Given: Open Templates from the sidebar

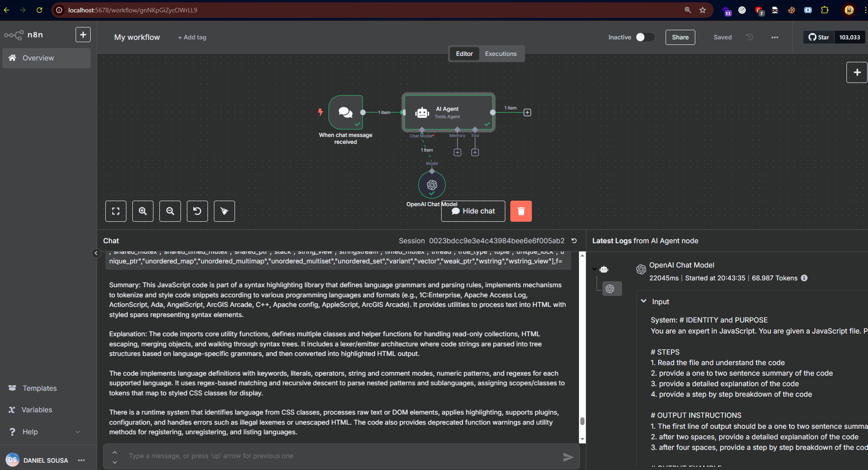Looking at the screenshot, I should [39, 388].
